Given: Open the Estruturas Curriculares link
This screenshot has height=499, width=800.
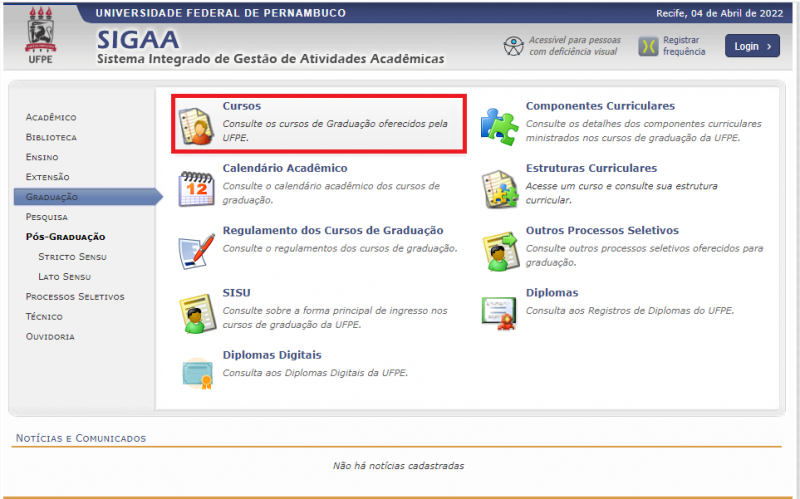Looking at the screenshot, I should pyautogui.click(x=591, y=168).
